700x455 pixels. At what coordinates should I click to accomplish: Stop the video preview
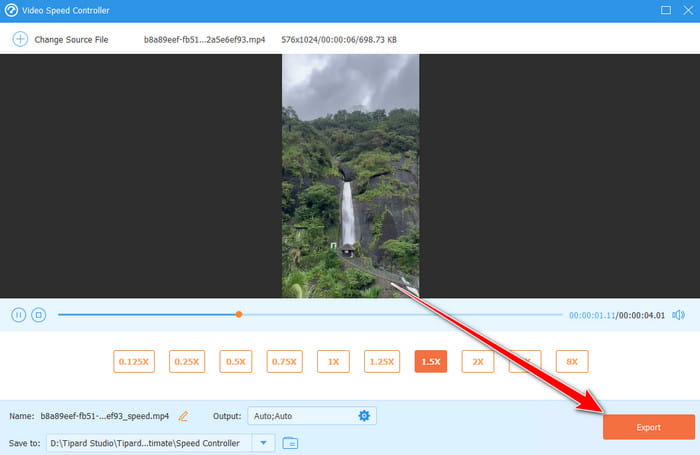[x=38, y=315]
